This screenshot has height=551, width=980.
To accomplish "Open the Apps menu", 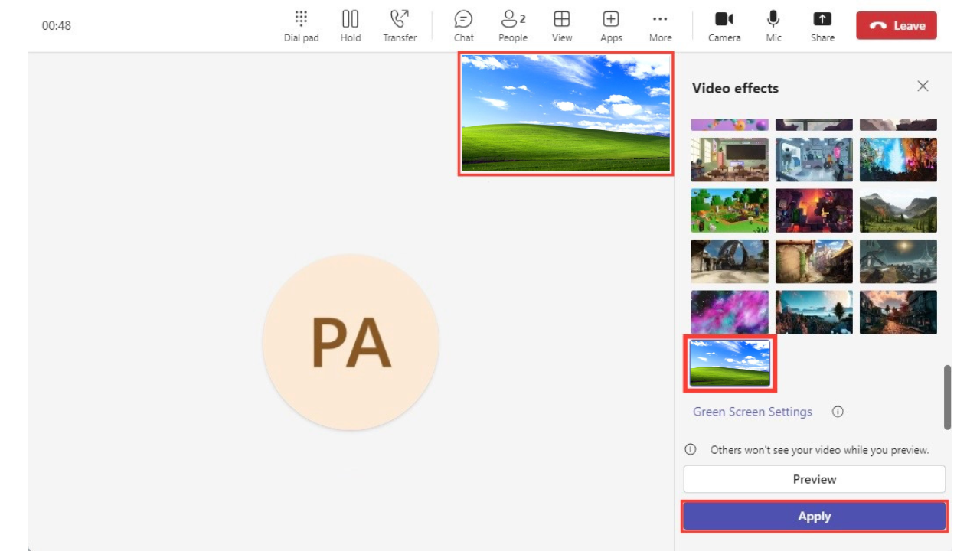I will pyautogui.click(x=610, y=25).
